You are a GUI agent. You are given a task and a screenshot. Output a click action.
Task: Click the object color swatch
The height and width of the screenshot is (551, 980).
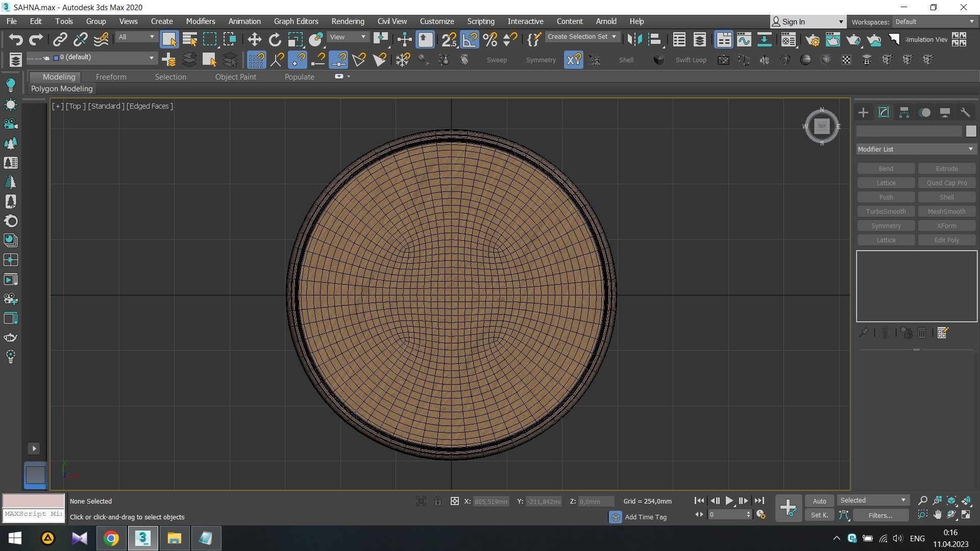coord(971,131)
